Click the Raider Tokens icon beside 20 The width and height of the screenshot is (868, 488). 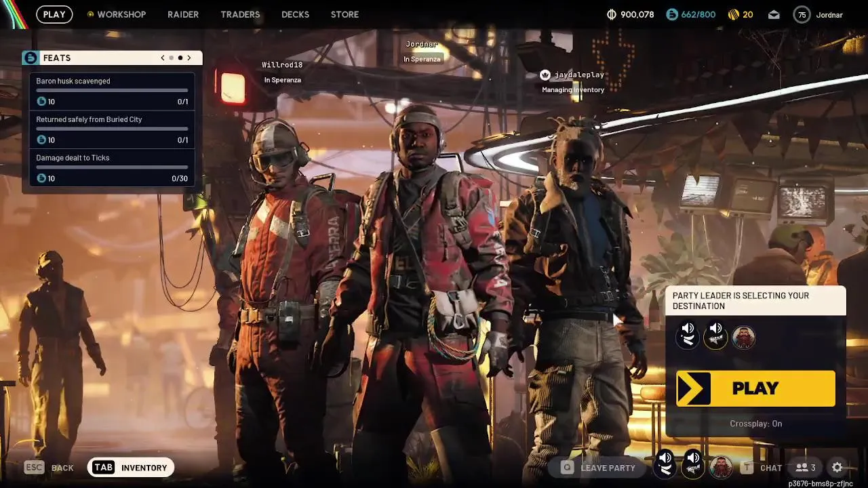[x=733, y=14]
